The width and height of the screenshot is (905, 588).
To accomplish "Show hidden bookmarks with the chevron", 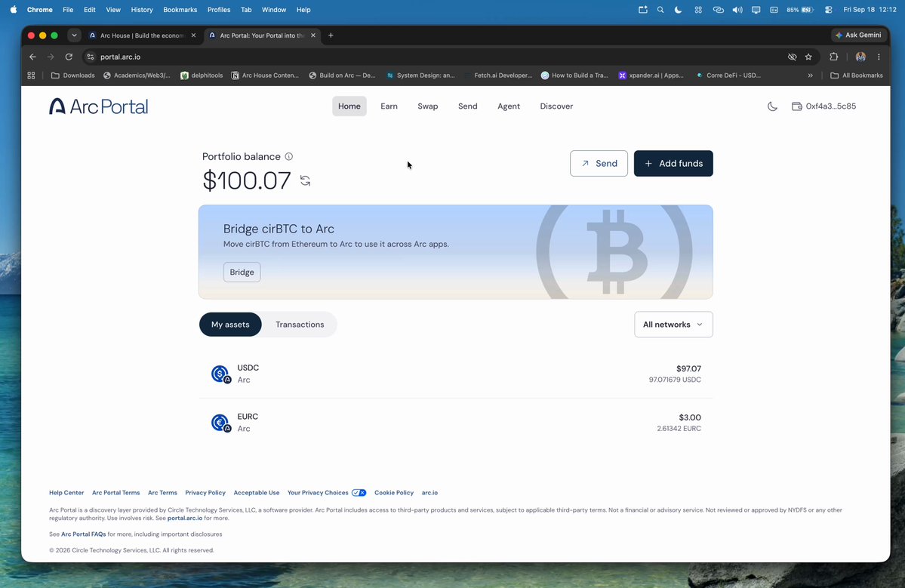I will tap(811, 75).
